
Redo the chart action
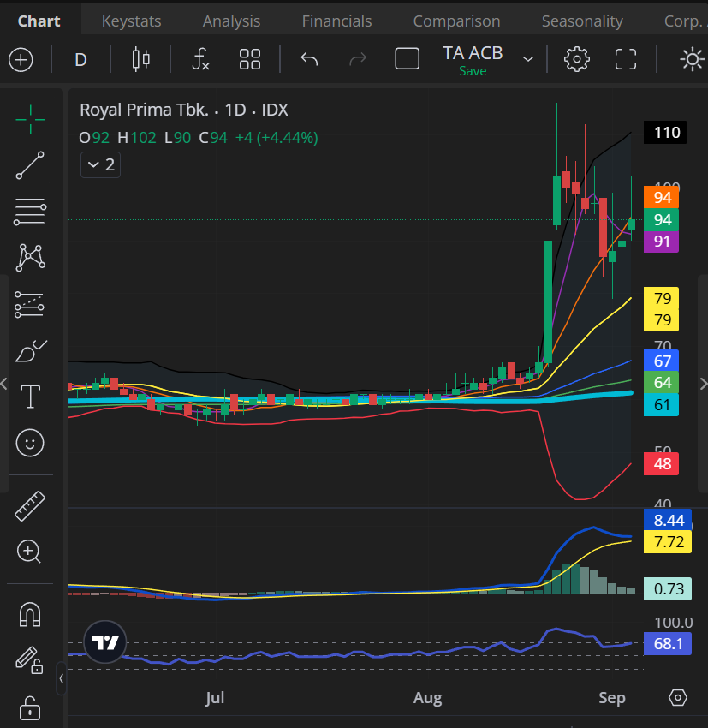358,59
